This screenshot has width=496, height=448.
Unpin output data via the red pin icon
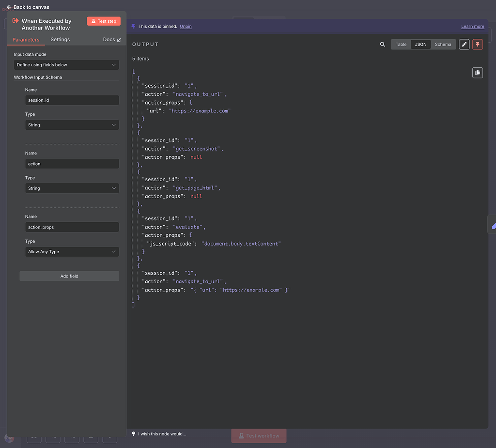478,44
